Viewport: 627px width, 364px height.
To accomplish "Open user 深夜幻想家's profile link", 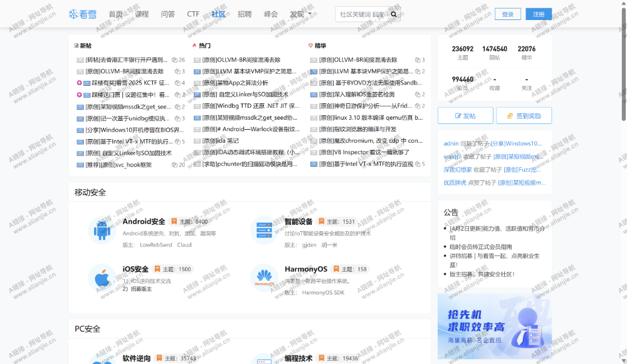I will (x=458, y=169).
